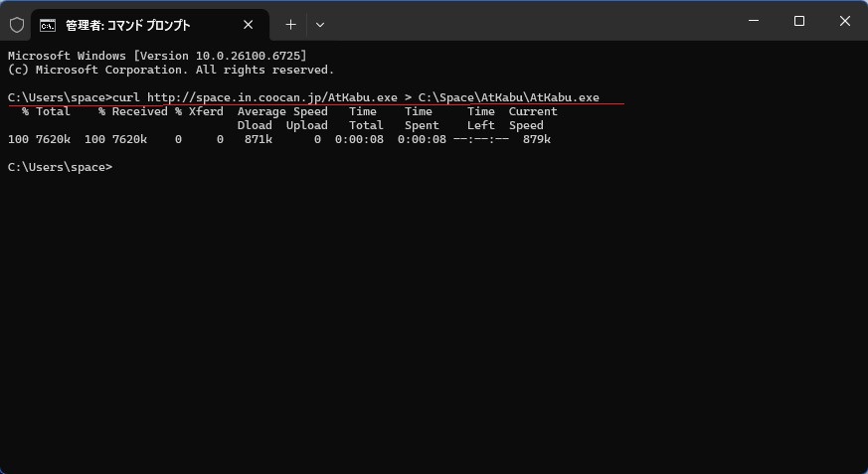
Task: Minimize the terminal window
Action: click(753, 21)
